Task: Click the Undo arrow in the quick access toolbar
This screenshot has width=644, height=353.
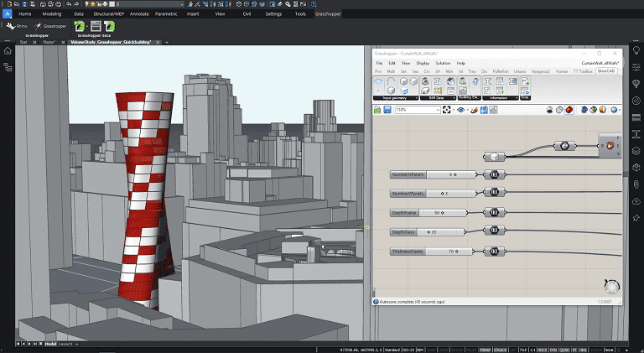Action: point(69,4)
